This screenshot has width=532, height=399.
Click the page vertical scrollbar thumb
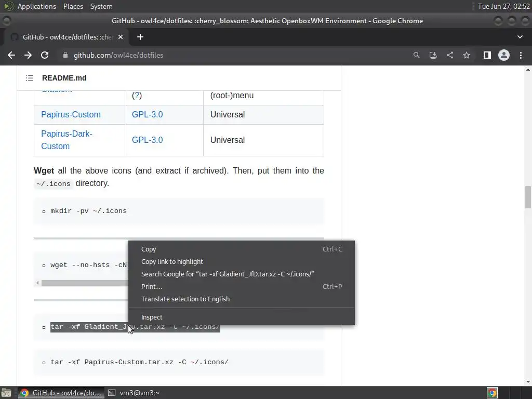click(528, 197)
